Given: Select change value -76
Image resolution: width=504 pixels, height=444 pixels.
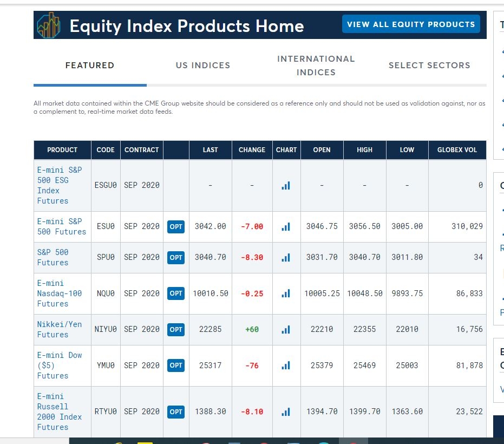Looking at the screenshot, I should (252, 365).
